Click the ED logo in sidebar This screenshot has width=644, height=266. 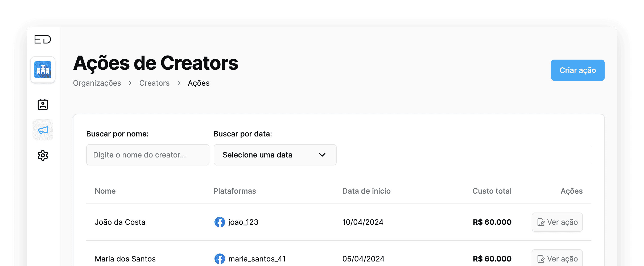coord(43,40)
